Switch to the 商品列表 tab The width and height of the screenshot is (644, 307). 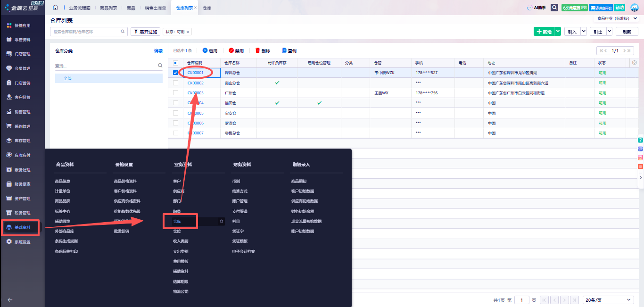point(109,8)
